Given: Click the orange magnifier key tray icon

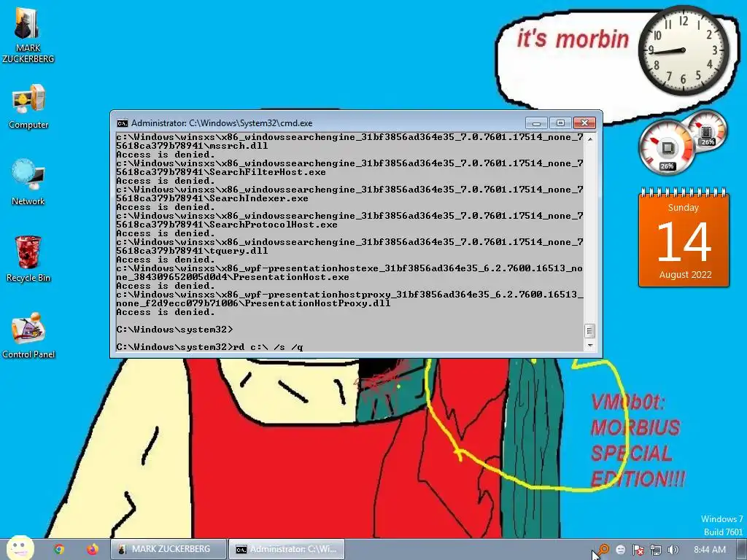Looking at the screenshot, I should pos(603,550).
